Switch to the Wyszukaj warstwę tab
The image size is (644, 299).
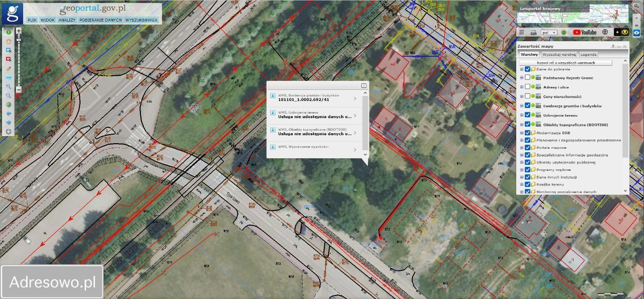(559, 54)
